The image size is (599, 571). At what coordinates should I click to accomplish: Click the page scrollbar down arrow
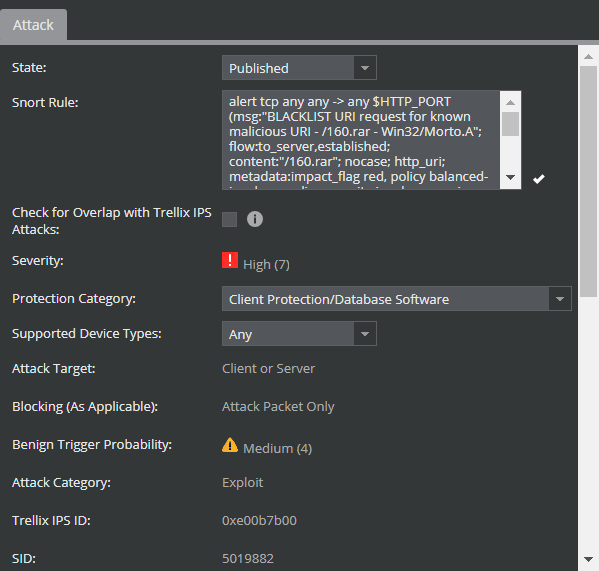(x=588, y=560)
